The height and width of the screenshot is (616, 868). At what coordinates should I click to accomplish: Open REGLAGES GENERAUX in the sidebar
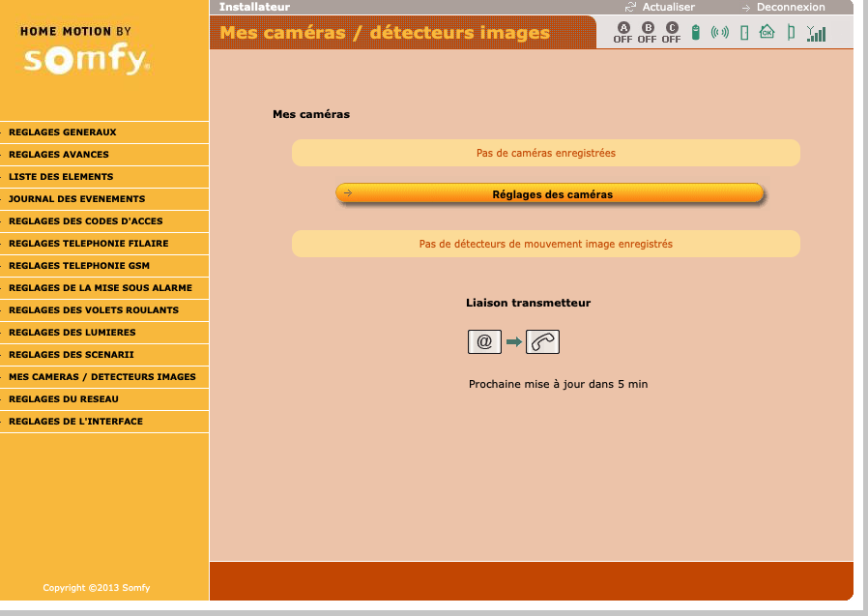tap(63, 132)
